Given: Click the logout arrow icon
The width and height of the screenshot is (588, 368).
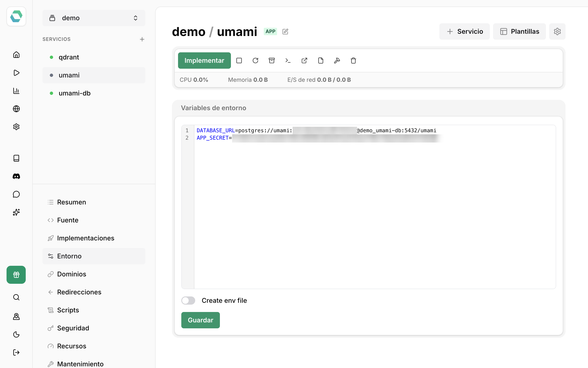Looking at the screenshot, I should click(x=16, y=352).
